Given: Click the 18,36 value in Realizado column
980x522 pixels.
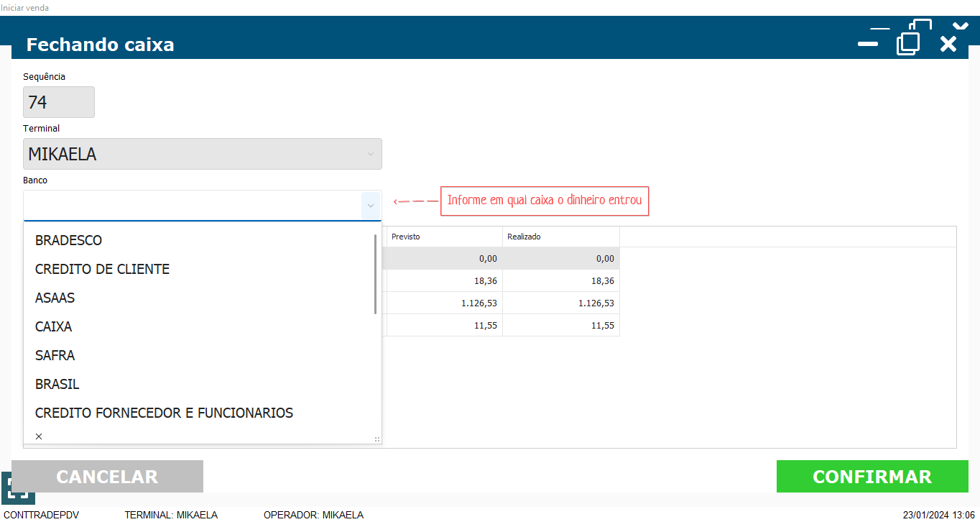Looking at the screenshot, I should [x=561, y=281].
